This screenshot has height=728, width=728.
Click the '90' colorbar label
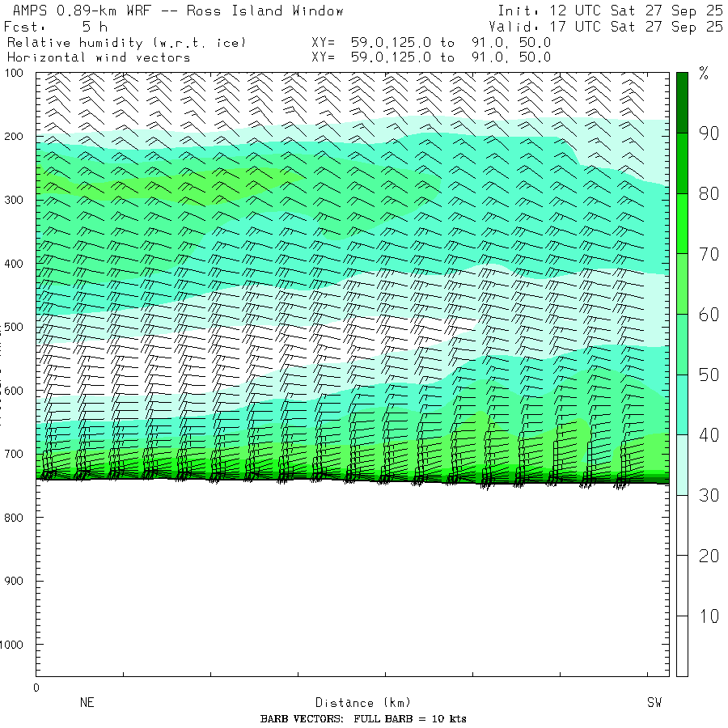[x=709, y=133]
